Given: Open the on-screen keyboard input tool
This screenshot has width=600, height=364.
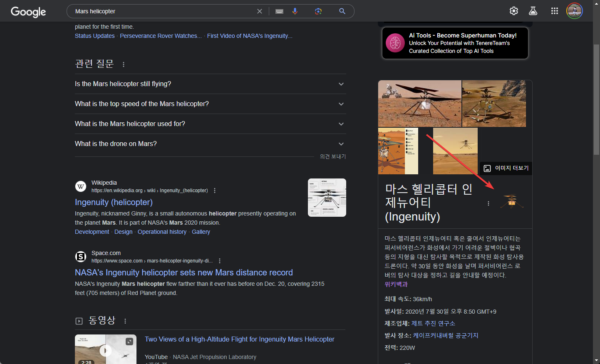Looking at the screenshot, I should [x=280, y=11].
